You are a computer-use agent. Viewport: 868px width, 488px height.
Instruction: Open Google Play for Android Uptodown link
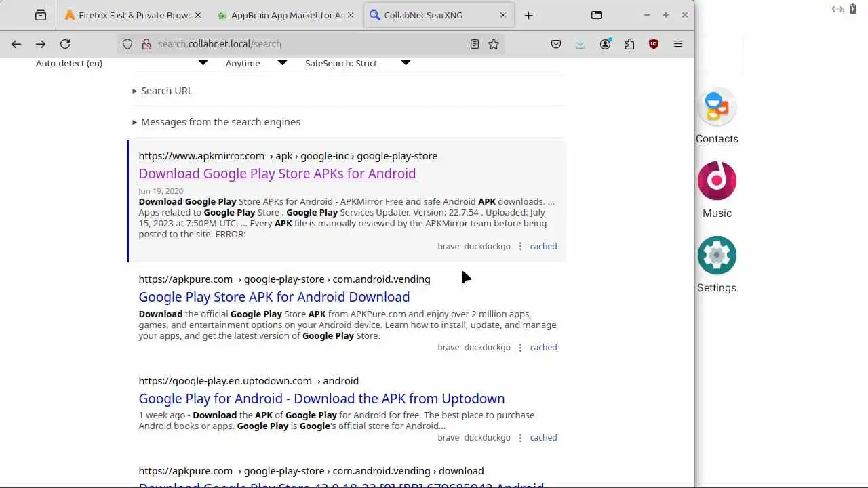coord(321,399)
